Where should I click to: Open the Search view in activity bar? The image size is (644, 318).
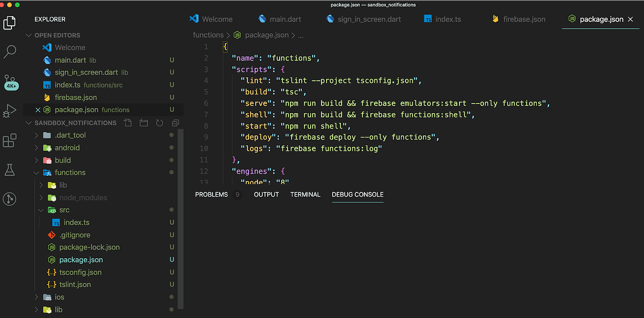coord(10,52)
